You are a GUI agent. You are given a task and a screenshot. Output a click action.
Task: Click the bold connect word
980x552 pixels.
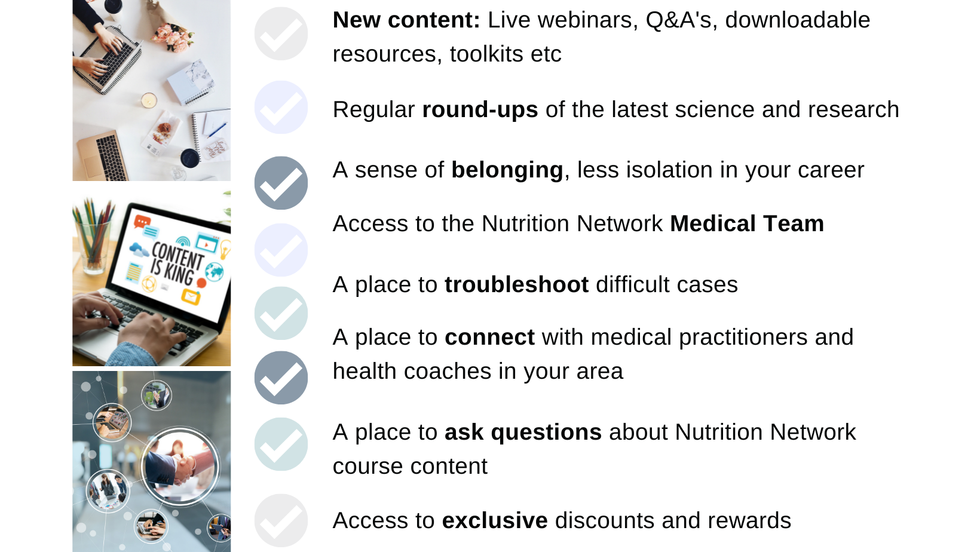coord(489,338)
